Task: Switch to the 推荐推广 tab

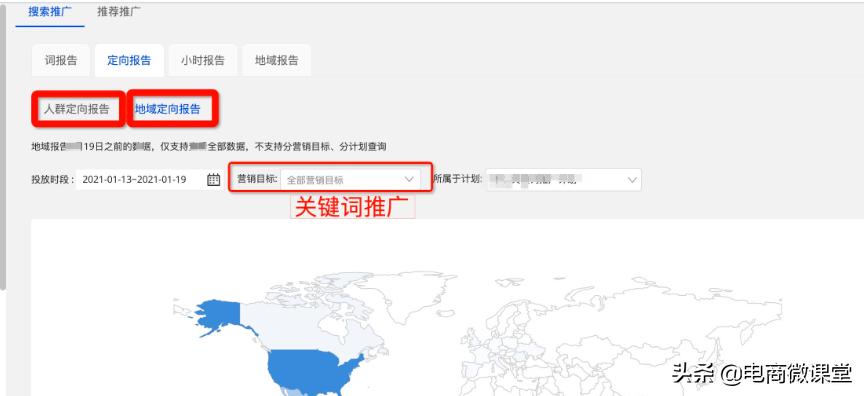Action: (118, 12)
